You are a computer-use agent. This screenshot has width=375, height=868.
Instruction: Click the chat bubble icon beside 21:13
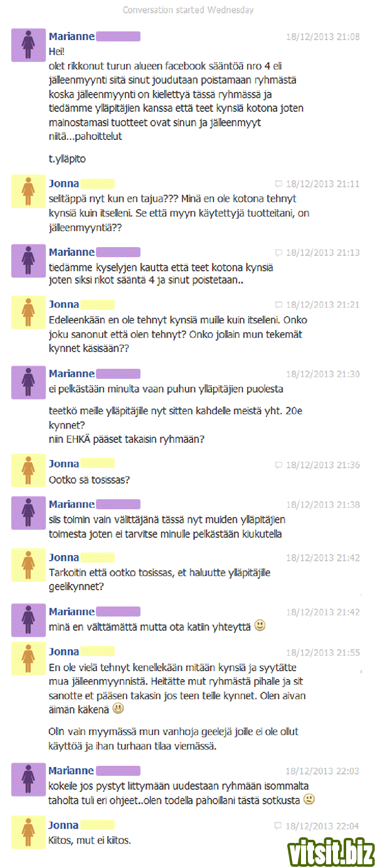(279, 253)
